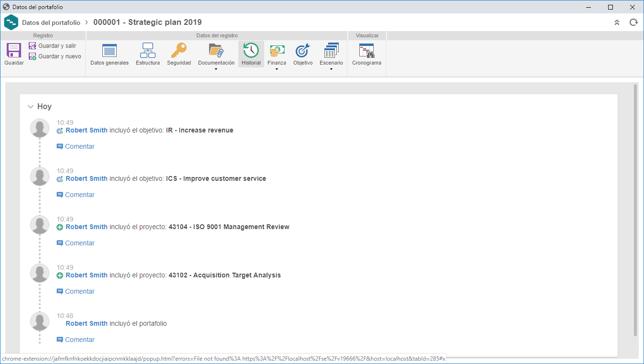Open the Cronograma view
Image resolution: width=644 pixels, height=364 pixels.
point(366,54)
